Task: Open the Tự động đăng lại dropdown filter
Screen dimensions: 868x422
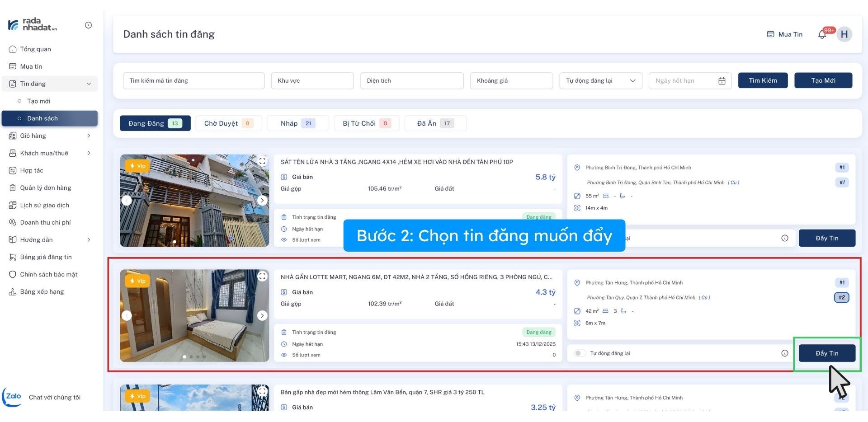Action: [600, 81]
